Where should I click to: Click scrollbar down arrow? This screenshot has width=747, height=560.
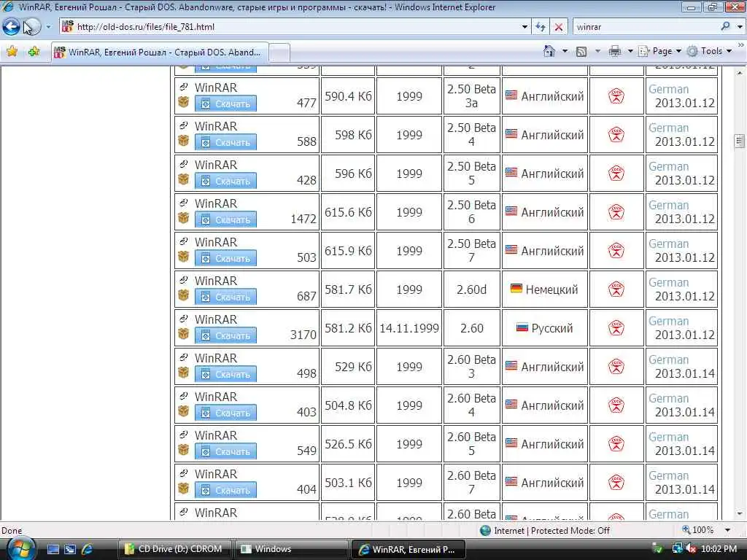[x=740, y=514]
